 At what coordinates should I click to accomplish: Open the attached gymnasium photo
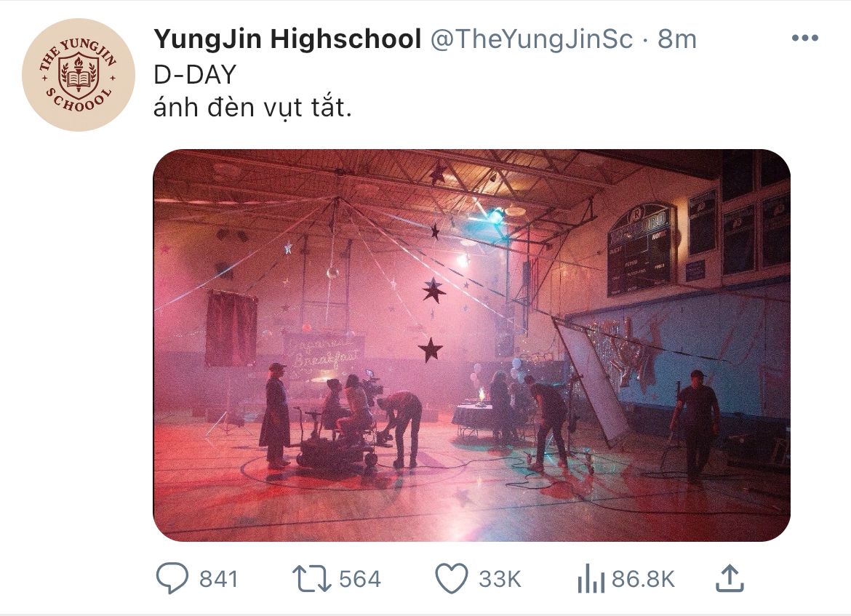click(471, 345)
